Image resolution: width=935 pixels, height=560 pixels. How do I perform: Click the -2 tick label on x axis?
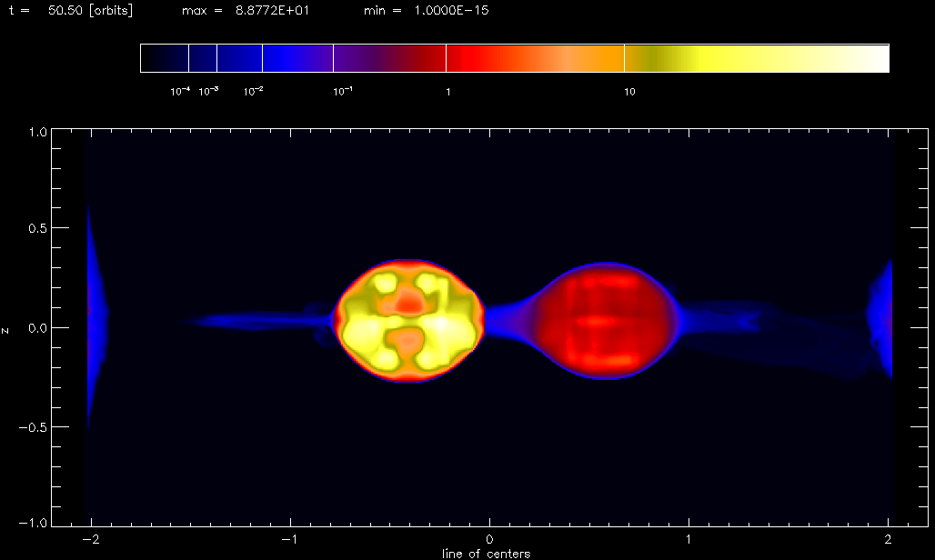(91, 540)
